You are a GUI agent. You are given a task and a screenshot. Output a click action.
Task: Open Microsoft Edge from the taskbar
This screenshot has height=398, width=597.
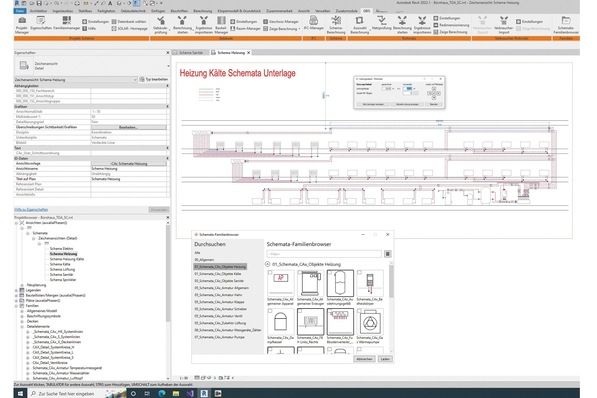click(162, 393)
